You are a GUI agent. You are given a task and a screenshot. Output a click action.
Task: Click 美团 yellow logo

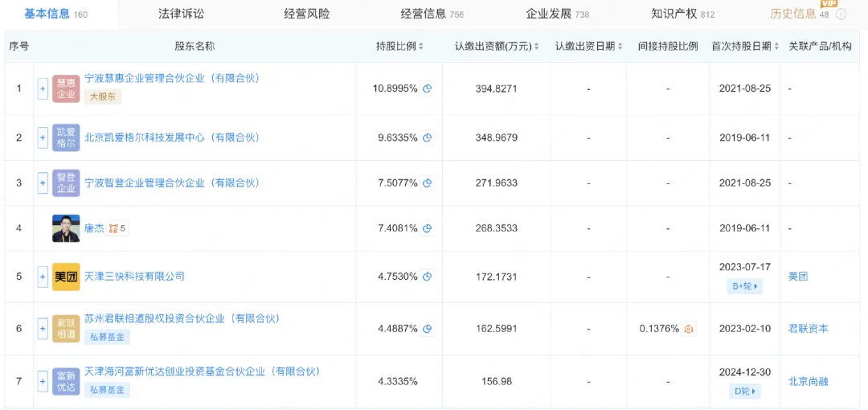pos(66,277)
